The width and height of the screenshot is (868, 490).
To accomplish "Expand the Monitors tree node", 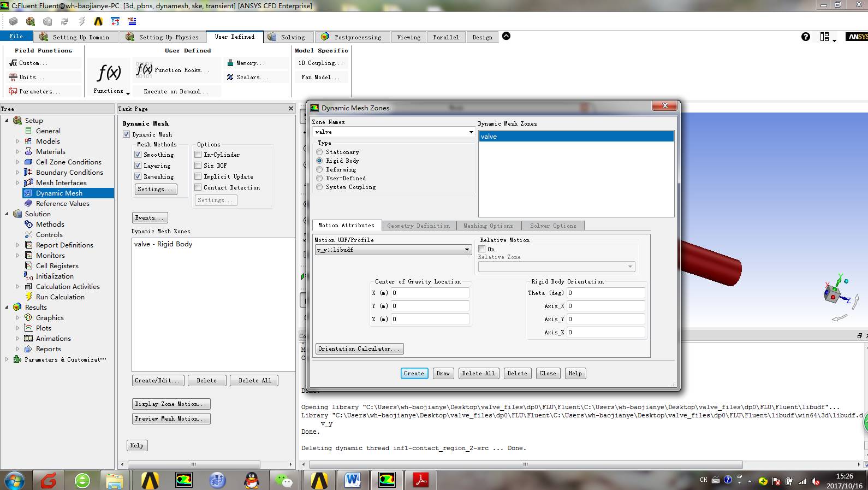I will (x=17, y=256).
